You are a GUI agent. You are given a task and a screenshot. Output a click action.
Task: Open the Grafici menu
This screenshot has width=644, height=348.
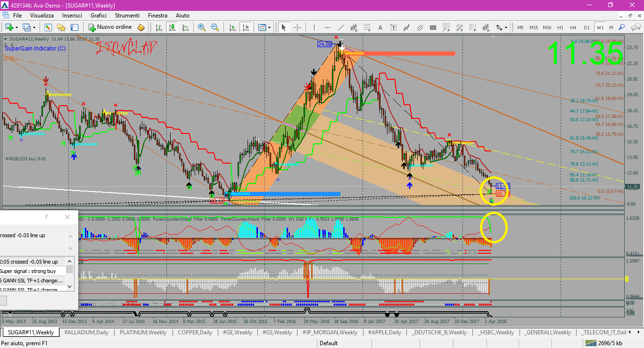point(99,16)
